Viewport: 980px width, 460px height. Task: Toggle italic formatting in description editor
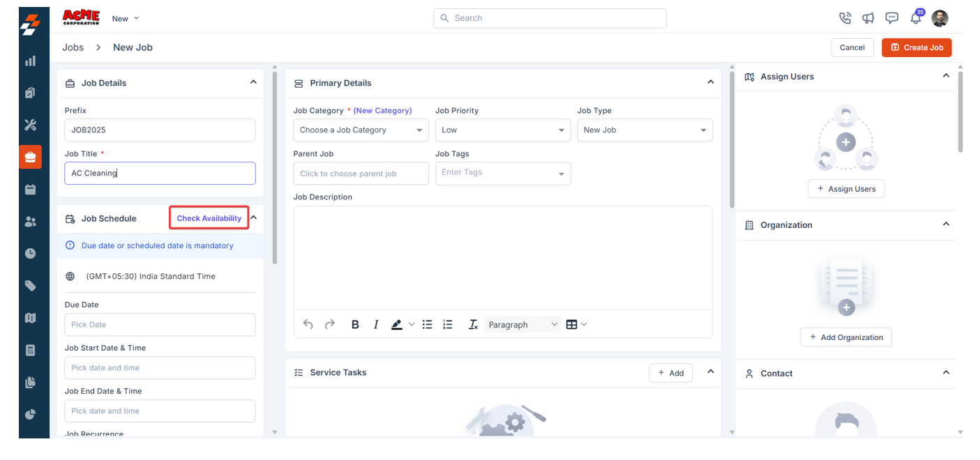[376, 324]
